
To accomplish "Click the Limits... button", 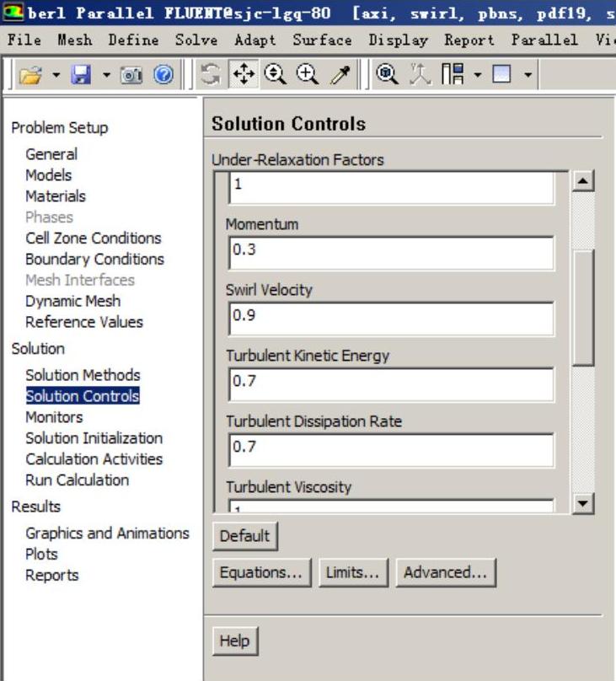I will [353, 573].
